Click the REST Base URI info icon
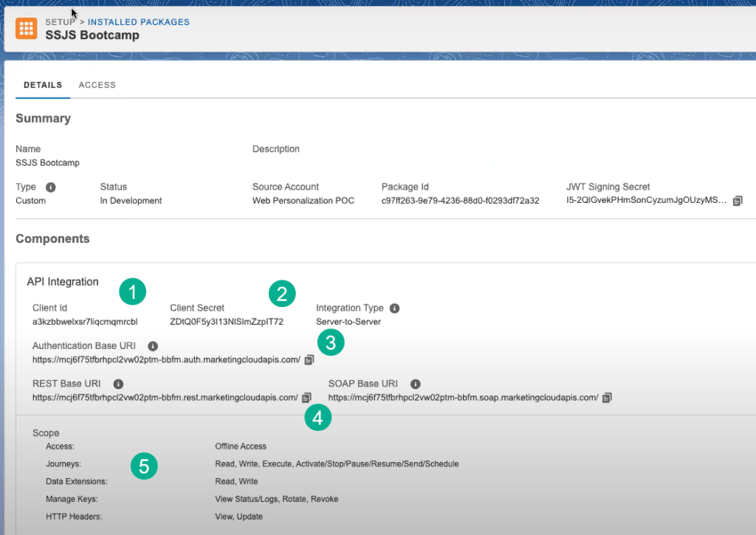The image size is (756, 535). point(118,384)
